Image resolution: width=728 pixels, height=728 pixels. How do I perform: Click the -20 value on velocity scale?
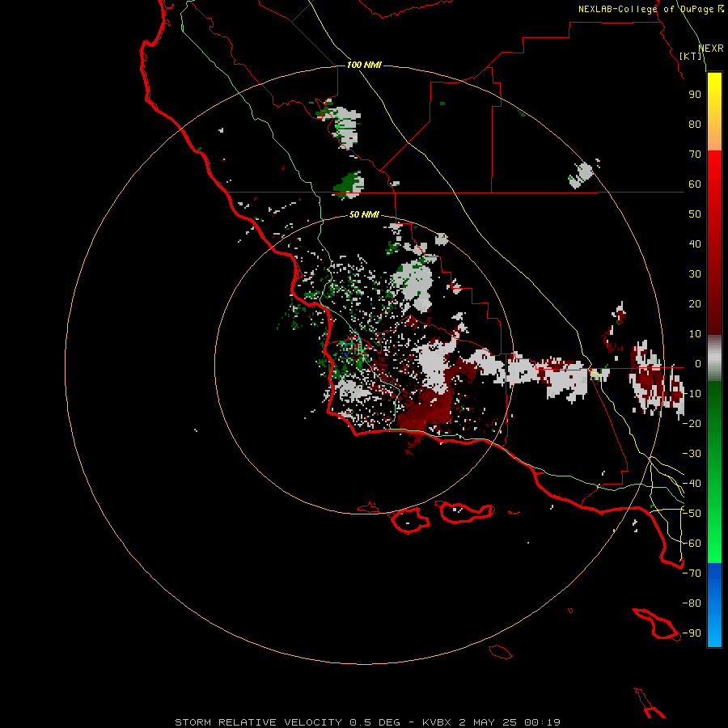click(x=692, y=423)
